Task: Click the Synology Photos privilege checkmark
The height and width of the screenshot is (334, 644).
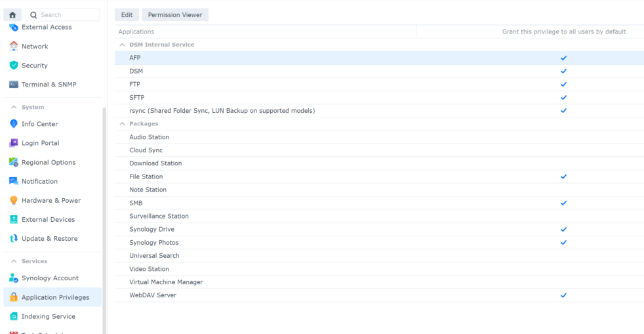Action: (x=563, y=242)
